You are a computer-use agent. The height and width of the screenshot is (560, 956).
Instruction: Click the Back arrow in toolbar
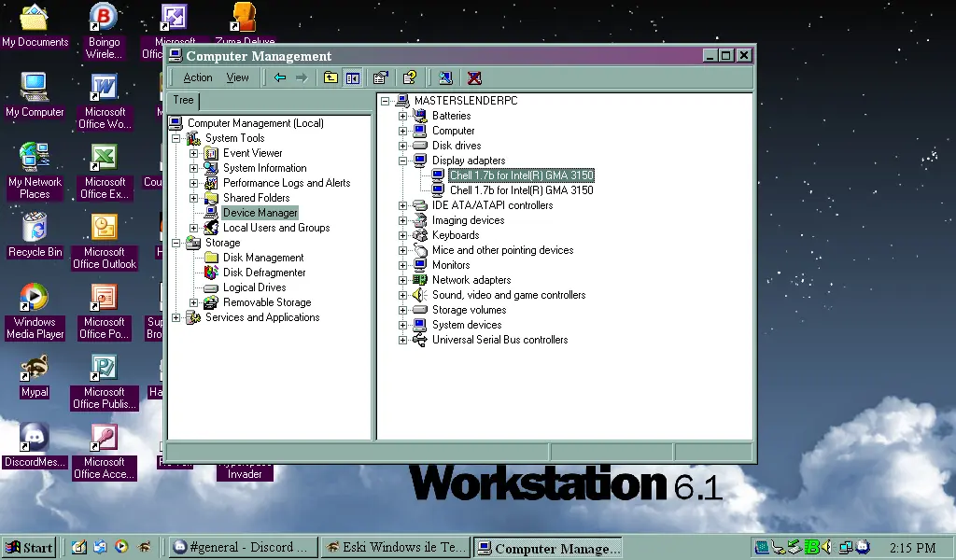pyautogui.click(x=280, y=77)
